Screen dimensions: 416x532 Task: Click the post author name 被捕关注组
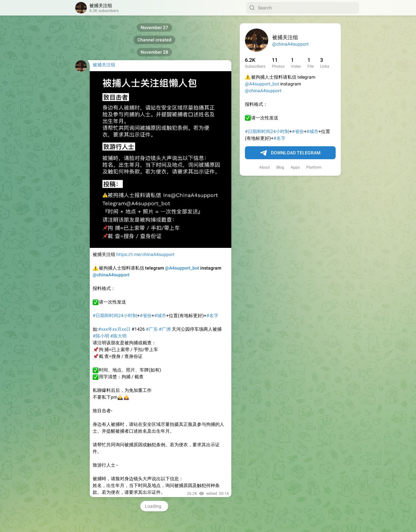(x=104, y=65)
